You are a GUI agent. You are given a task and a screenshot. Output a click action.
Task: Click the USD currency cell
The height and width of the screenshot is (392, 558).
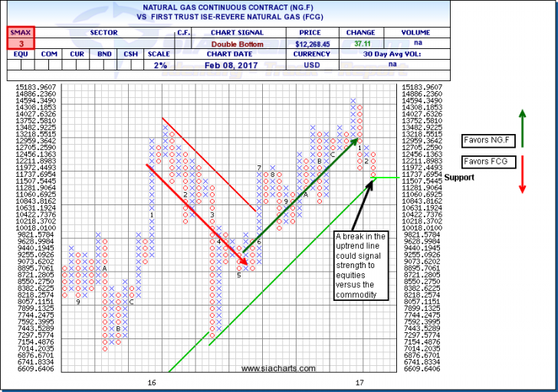(x=312, y=65)
